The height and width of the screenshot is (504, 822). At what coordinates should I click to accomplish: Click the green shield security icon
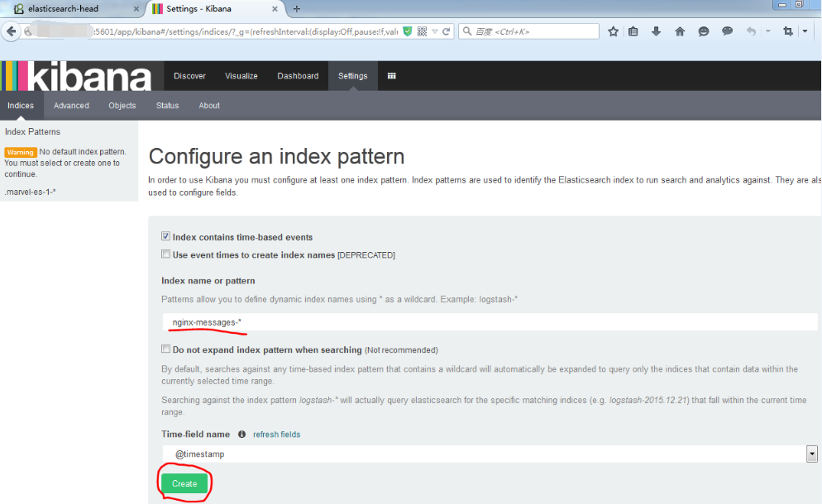pos(408,31)
